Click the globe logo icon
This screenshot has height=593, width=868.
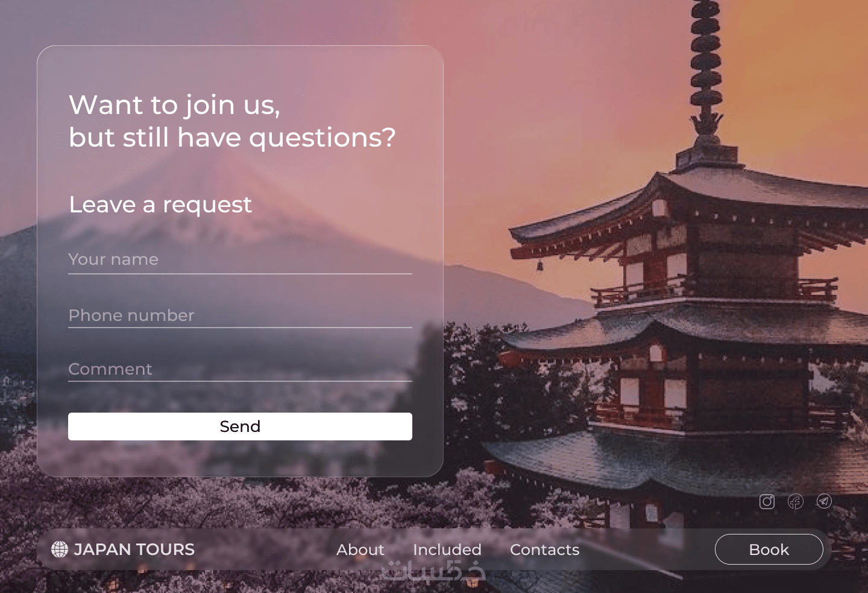60,549
